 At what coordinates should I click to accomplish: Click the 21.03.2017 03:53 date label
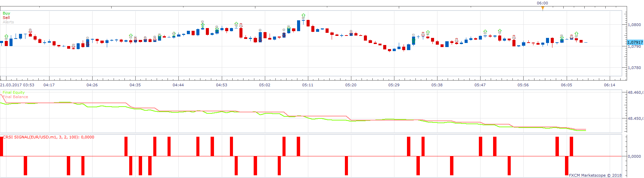[17, 85]
